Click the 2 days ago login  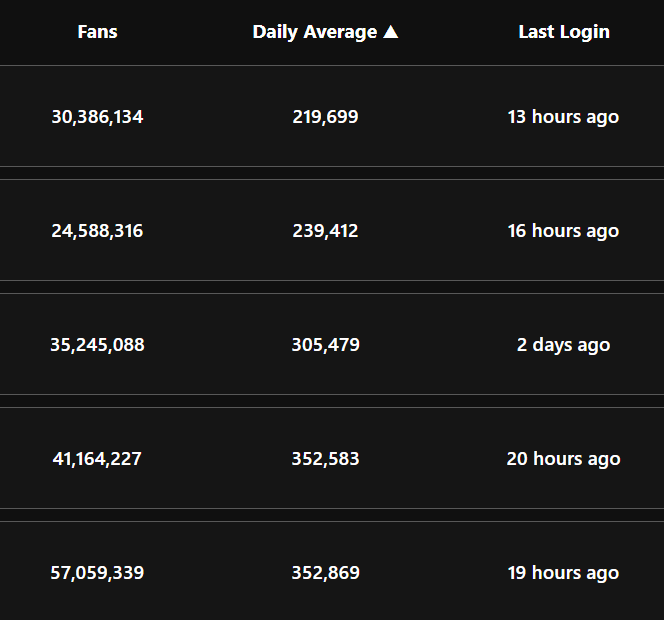[563, 345]
